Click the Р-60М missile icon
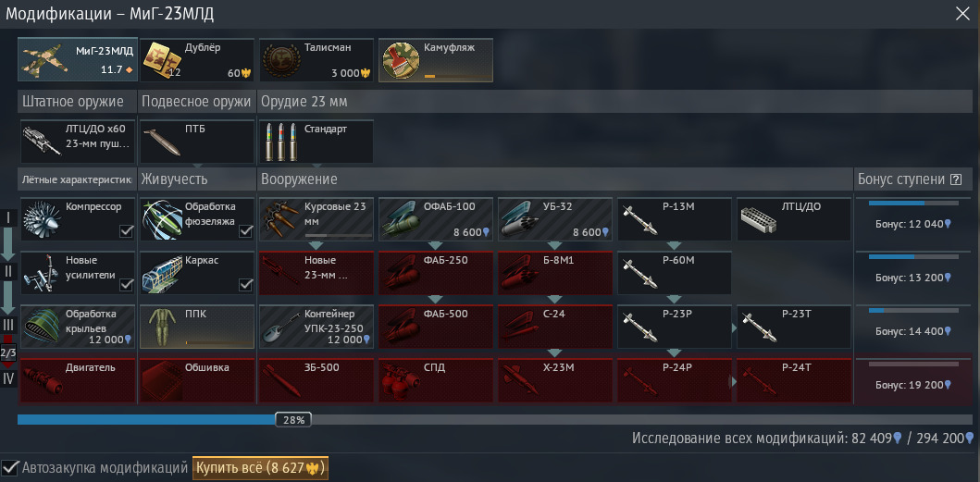This screenshot has height=482, width=980. [639, 273]
